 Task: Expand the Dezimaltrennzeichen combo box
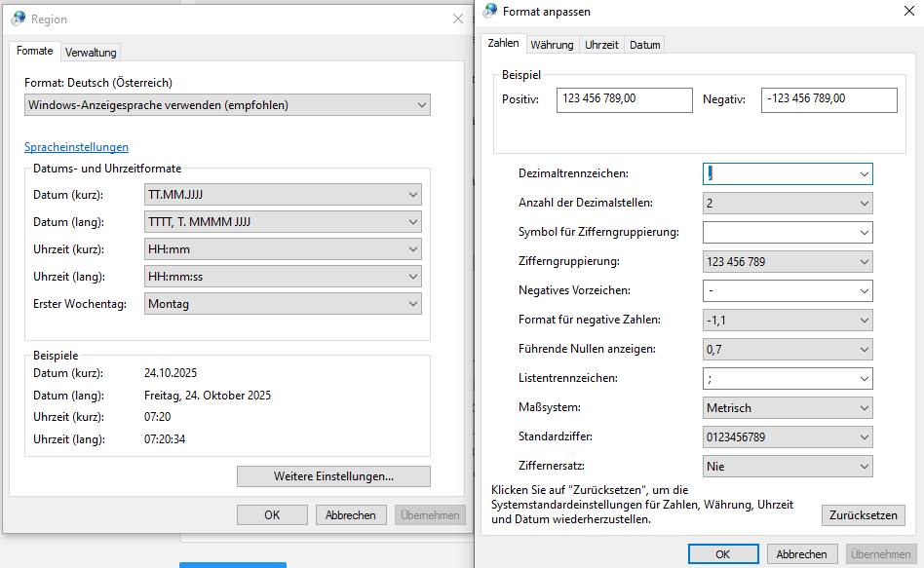tap(864, 174)
